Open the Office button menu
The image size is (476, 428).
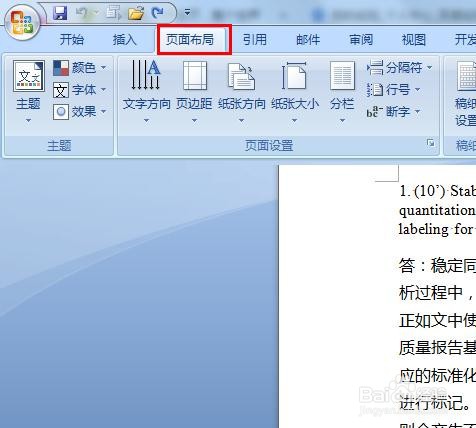pyautogui.click(x=22, y=23)
